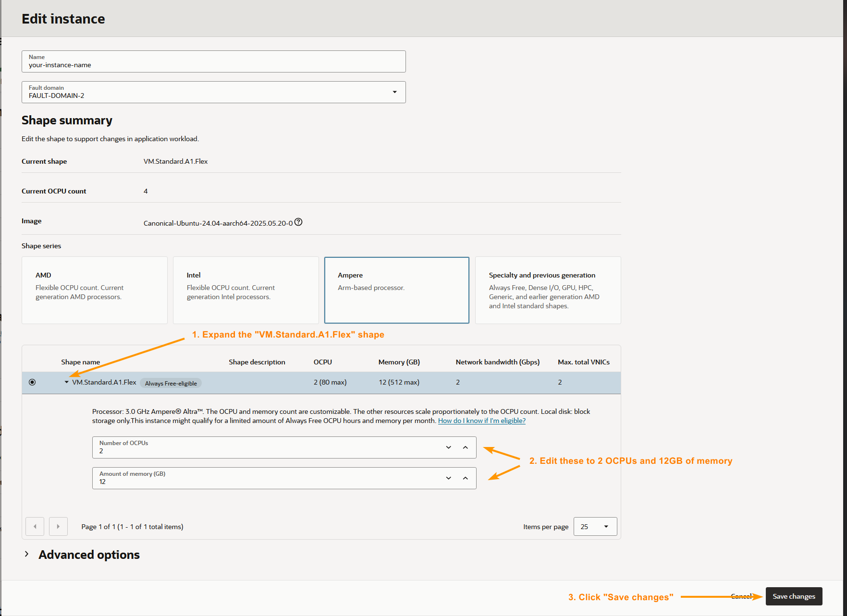Select the Intel shape series card
This screenshot has width=847, height=616.
(x=246, y=290)
